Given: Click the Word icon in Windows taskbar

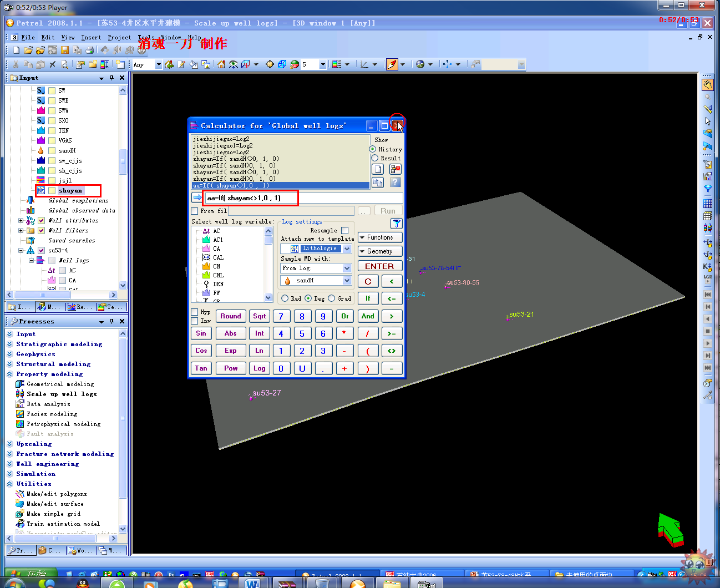Looking at the screenshot, I should 252,584.
